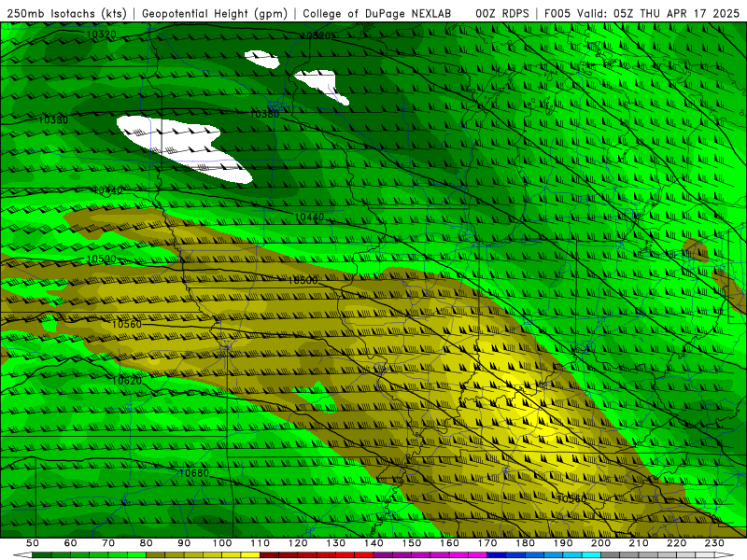Click the 180 knot label on the color scale
Viewport: 747px width, 560px height.
[526, 543]
